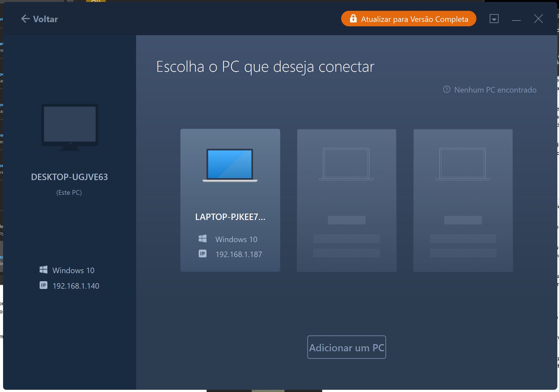559x392 pixels.
Task: Select the middle empty PC placeholder card
Action: 346,200
